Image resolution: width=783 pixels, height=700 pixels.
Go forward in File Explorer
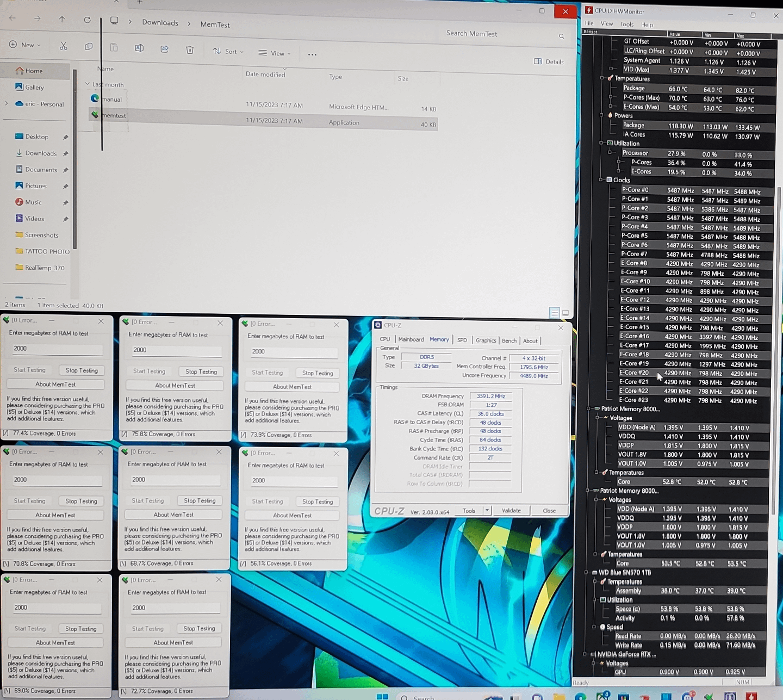37,18
